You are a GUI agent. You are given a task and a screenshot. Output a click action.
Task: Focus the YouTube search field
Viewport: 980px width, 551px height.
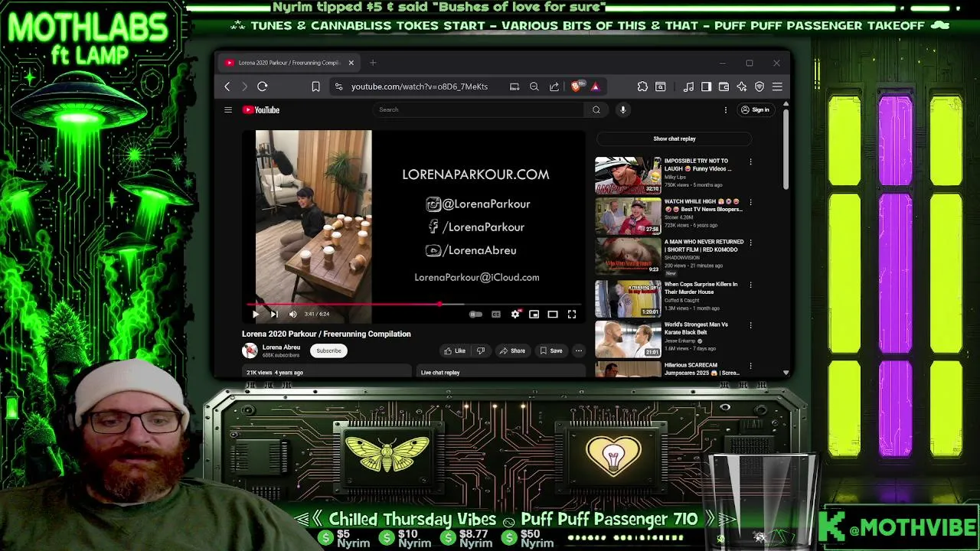click(x=479, y=109)
